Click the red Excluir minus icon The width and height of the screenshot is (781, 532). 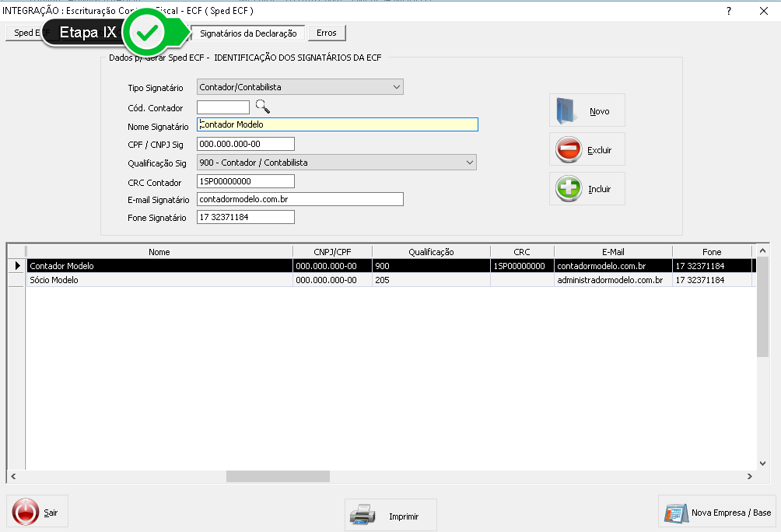click(x=569, y=149)
